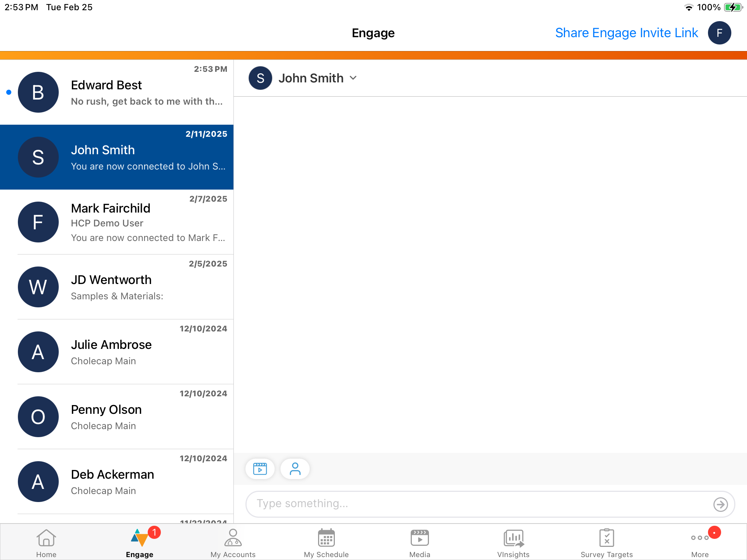Select the Engage tab in bottom bar
The image size is (747, 560).
(140, 542)
